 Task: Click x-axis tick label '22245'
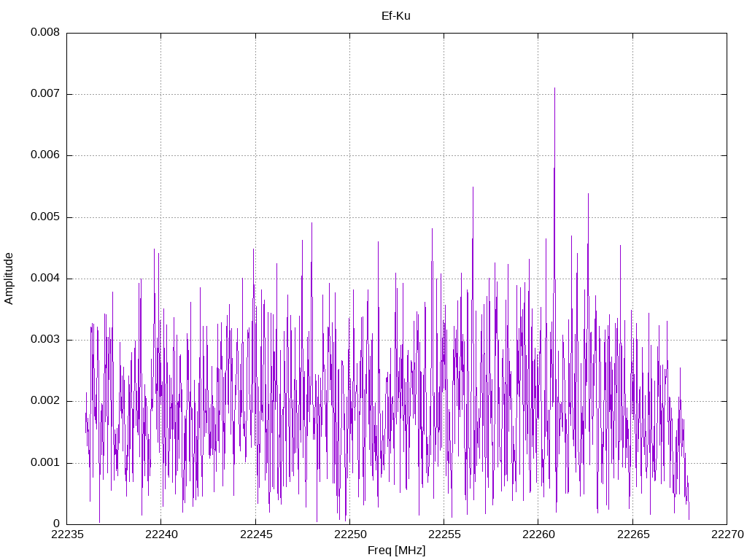coord(256,534)
